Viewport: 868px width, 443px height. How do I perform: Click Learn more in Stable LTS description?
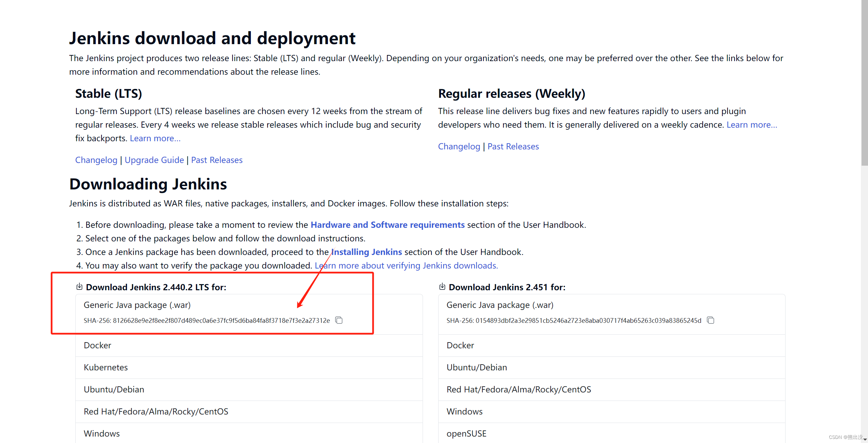(x=155, y=138)
